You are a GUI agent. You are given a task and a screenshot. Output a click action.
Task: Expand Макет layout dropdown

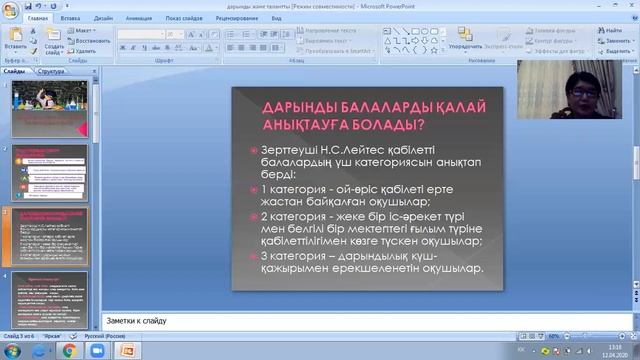(x=82, y=31)
